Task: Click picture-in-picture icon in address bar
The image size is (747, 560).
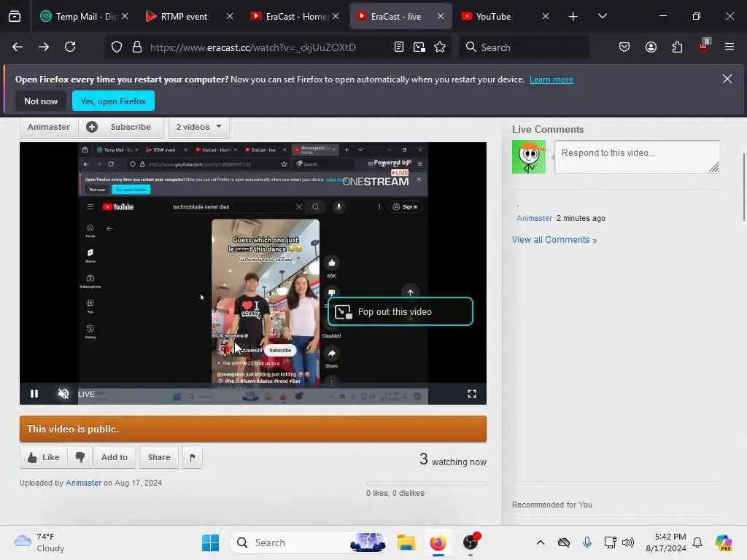Action: (x=419, y=47)
